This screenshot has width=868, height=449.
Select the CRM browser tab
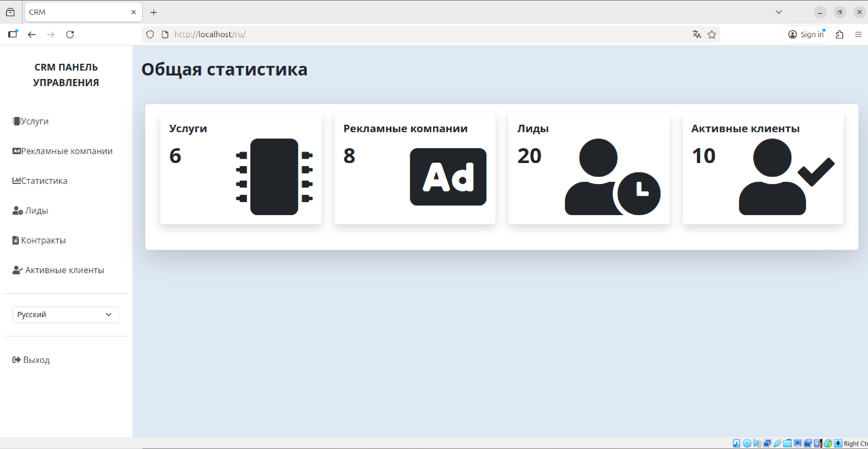tap(83, 12)
